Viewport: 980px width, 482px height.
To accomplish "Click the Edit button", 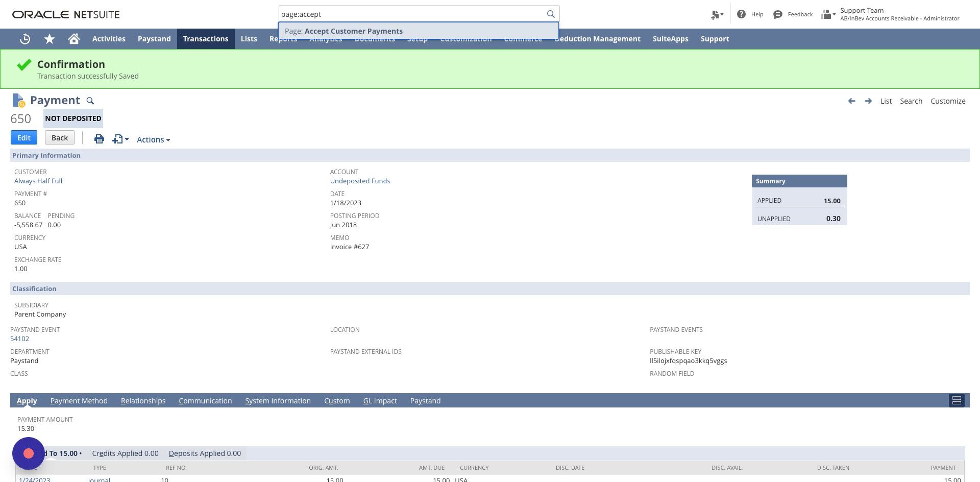I will point(24,137).
